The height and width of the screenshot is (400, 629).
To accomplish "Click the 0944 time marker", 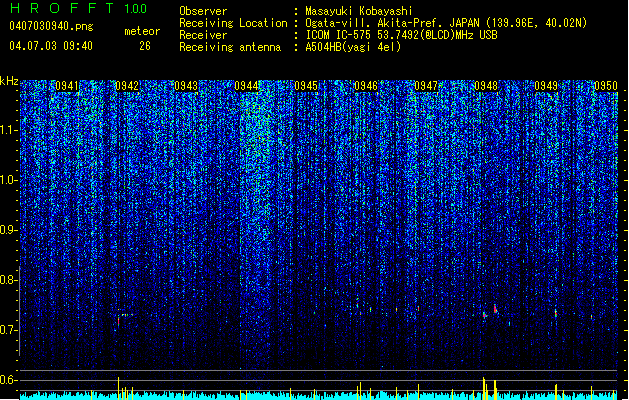I will pos(246,86).
